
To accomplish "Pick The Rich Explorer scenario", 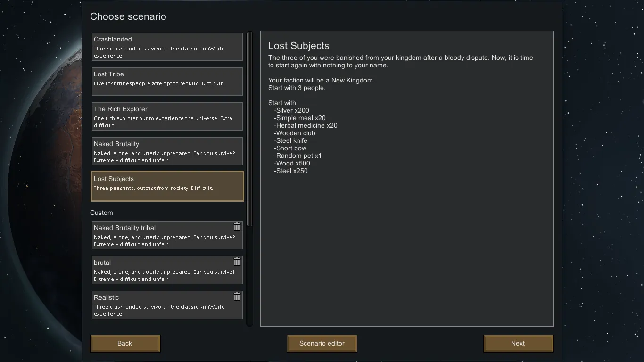I will click(x=167, y=116).
